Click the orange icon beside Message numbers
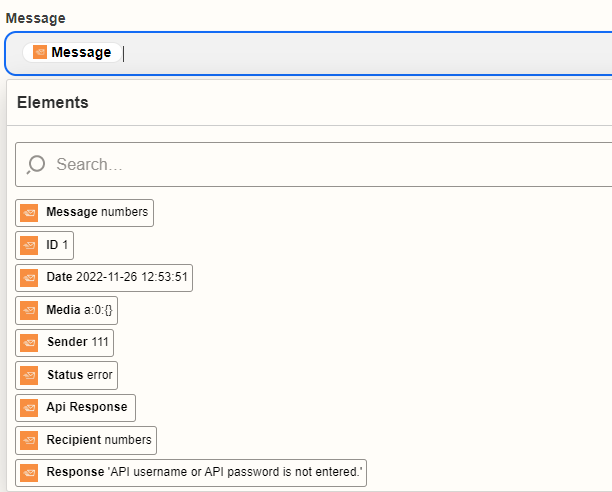612x492 pixels. point(30,213)
